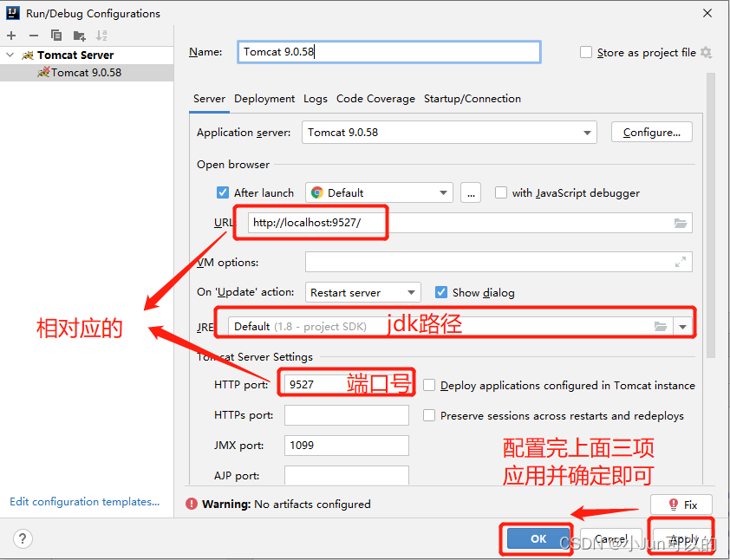Open help question mark button
Image resolution: width=730 pixels, height=560 pixels.
23,538
